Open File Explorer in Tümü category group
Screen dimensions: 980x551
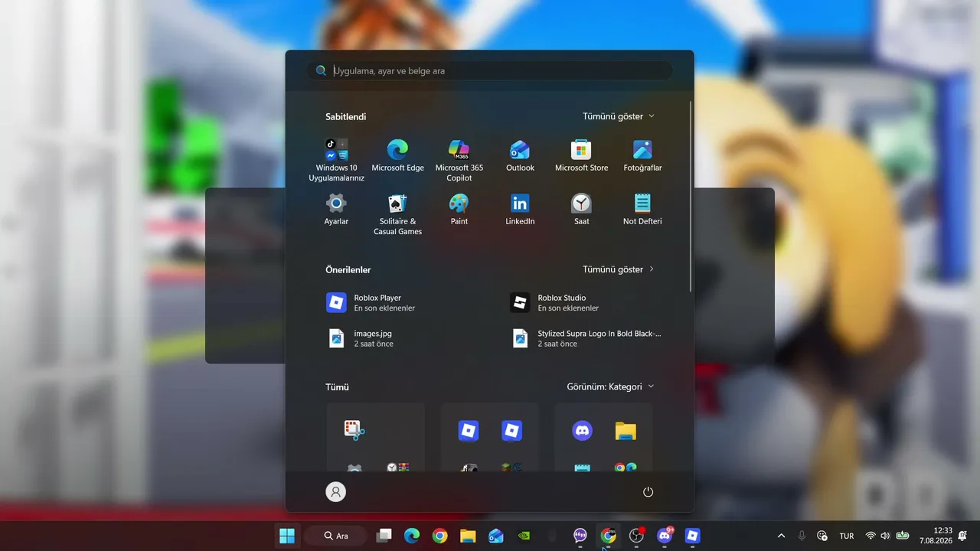pyautogui.click(x=626, y=430)
